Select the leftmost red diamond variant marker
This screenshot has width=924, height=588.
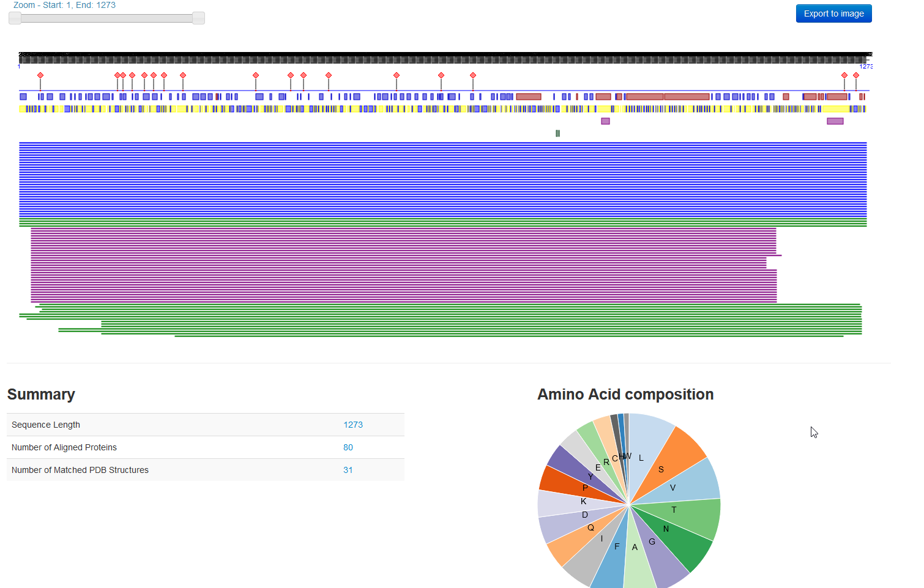click(x=40, y=75)
